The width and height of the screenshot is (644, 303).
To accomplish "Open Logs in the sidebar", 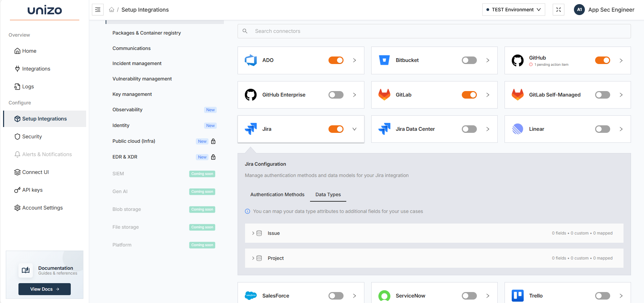I will pyautogui.click(x=44, y=87).
